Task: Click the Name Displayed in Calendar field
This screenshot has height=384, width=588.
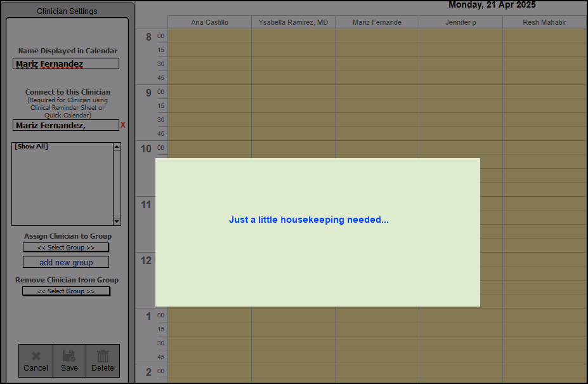Action: pyautogui.click(x=66, y=63)
